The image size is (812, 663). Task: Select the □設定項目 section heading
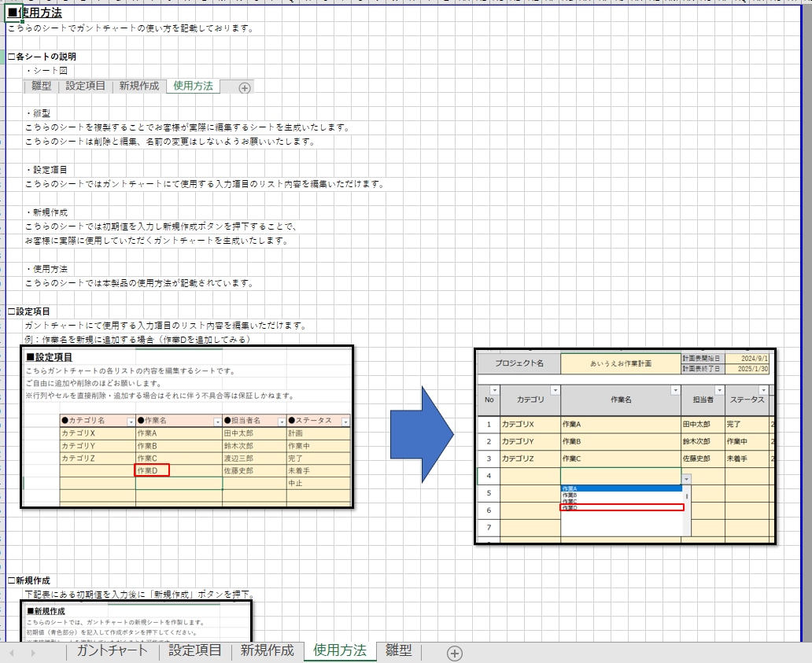click(29, 311)
